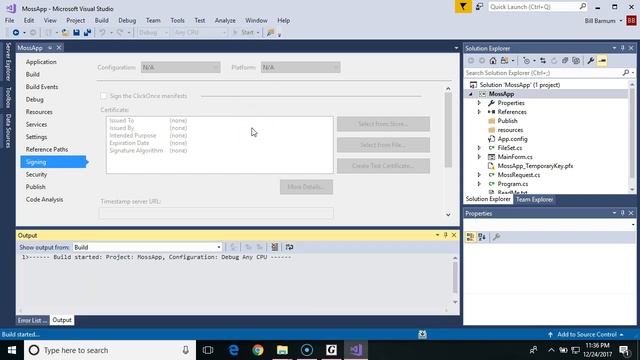Image resolution: width=640 pixels, height=360 pixels.
Task: Click the Timestamp server URL input field
Action: pos(216,213)
